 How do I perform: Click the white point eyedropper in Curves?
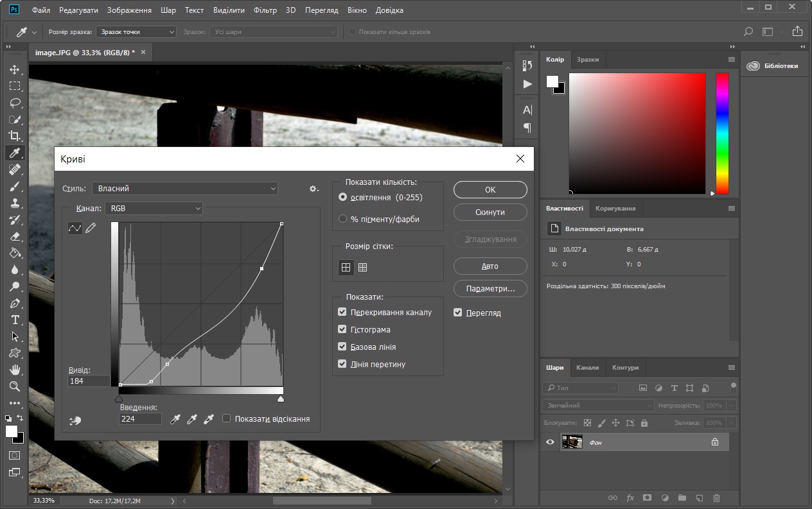pos(208,418)
